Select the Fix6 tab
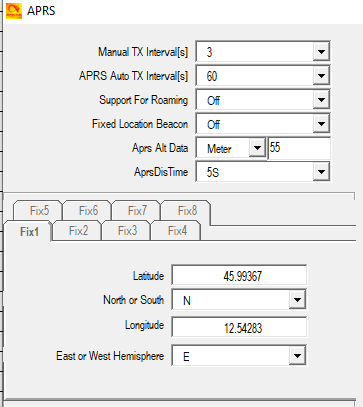363x407 pixels. 87,210
